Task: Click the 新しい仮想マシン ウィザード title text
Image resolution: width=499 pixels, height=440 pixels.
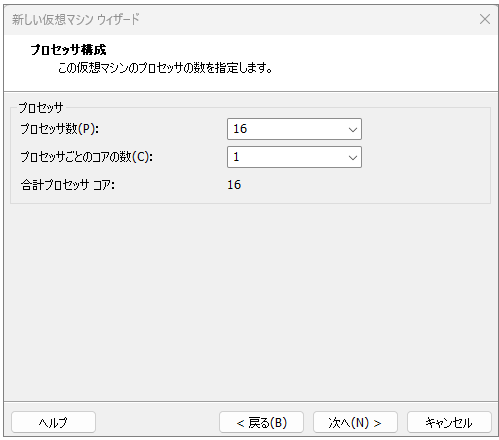Action: coord(76,19)
